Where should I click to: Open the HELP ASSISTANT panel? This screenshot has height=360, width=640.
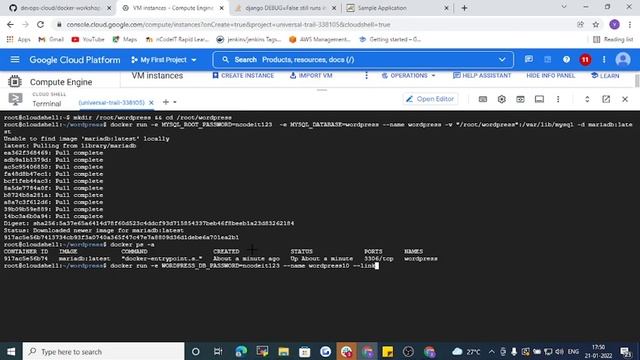coord(482,76)
